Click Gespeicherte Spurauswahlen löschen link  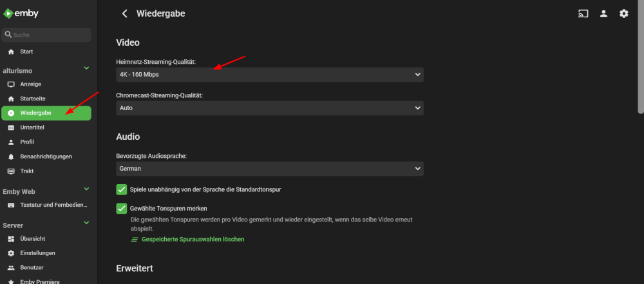(x=193, y=239)
